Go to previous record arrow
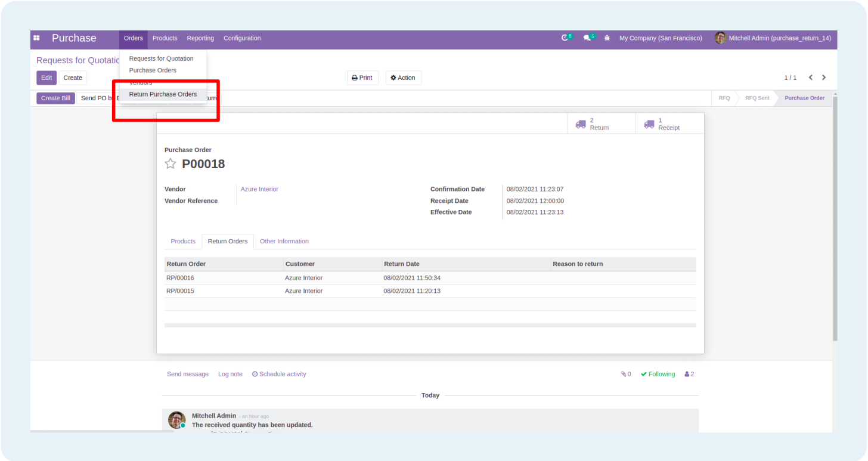Image resolution: width=868 pixels, height=461 pixels. [x=811, y=78]
